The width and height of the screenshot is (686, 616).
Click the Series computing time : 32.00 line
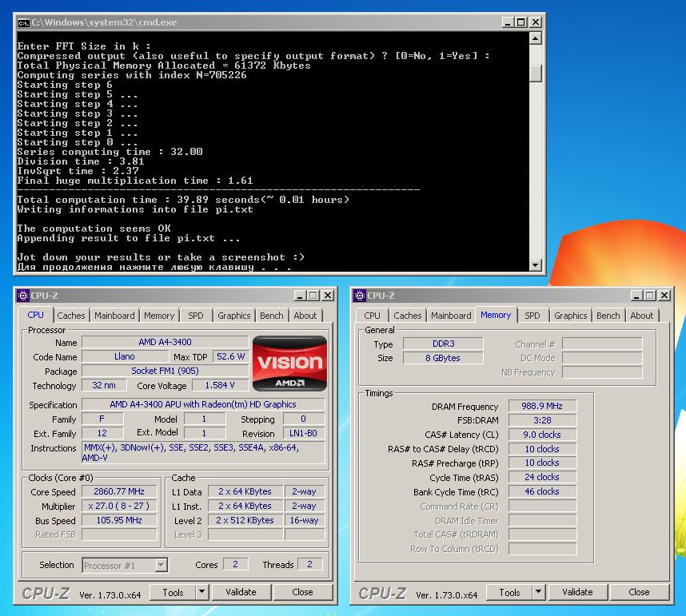(110, 152)
